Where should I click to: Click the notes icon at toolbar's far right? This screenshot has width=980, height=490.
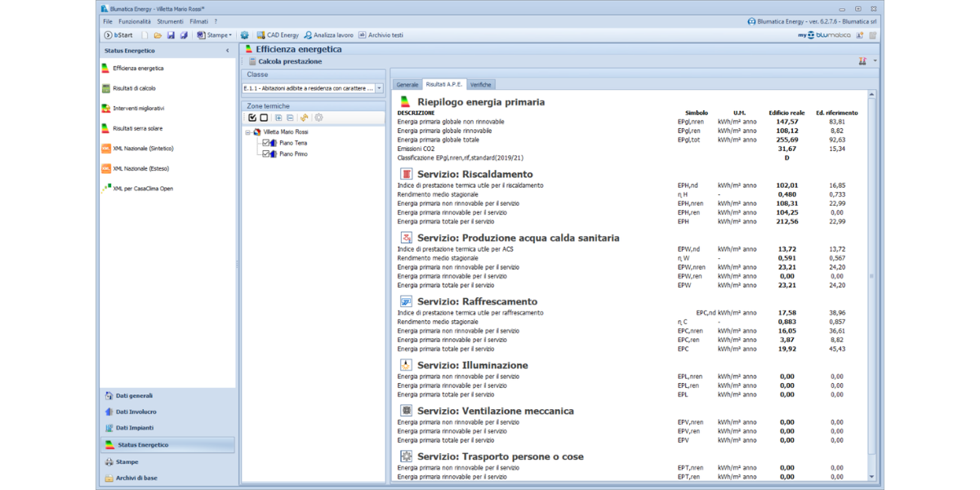[873, 35]
